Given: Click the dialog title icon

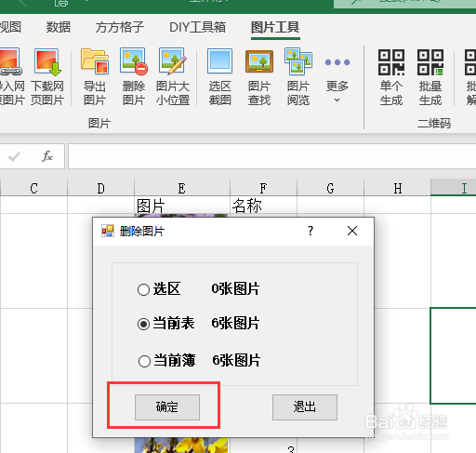Looking at the screenshot, I should (108, 231).
